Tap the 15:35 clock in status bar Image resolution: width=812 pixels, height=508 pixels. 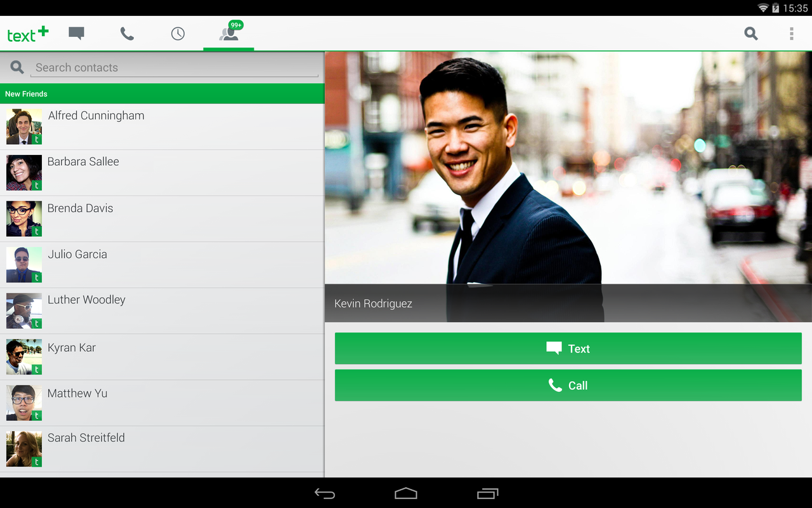(x=796, y=8)
